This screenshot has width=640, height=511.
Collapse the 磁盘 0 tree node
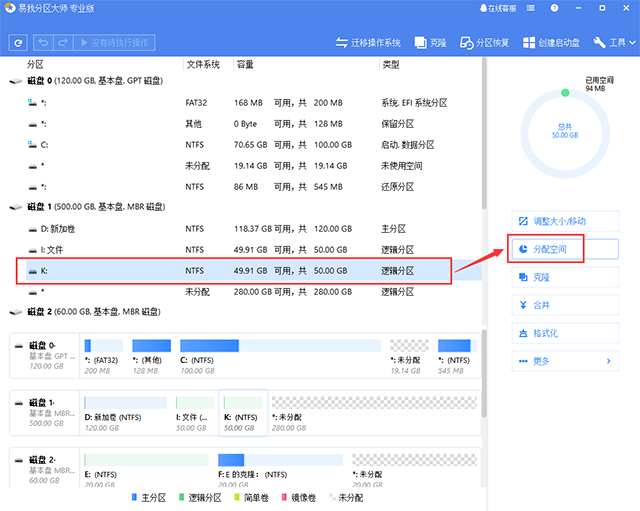tap(14, 80)
